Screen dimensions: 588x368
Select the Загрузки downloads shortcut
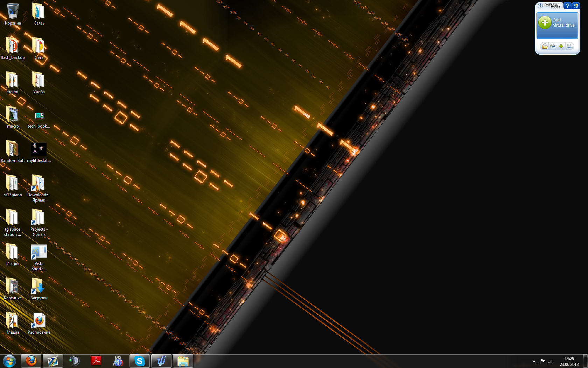coord(39,289)
